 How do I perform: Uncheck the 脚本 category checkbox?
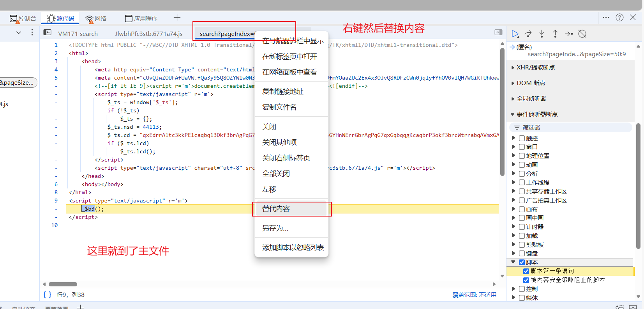click(x=522, y=262)
